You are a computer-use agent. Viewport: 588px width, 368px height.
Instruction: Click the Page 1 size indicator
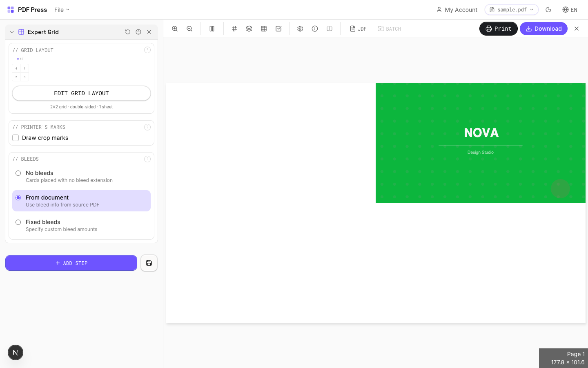[x=563, y=358]
